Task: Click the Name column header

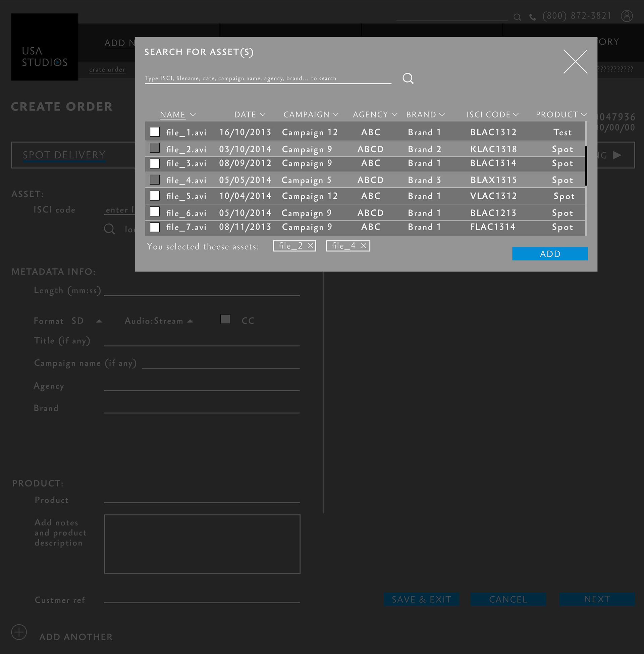Action: (172, 115)
